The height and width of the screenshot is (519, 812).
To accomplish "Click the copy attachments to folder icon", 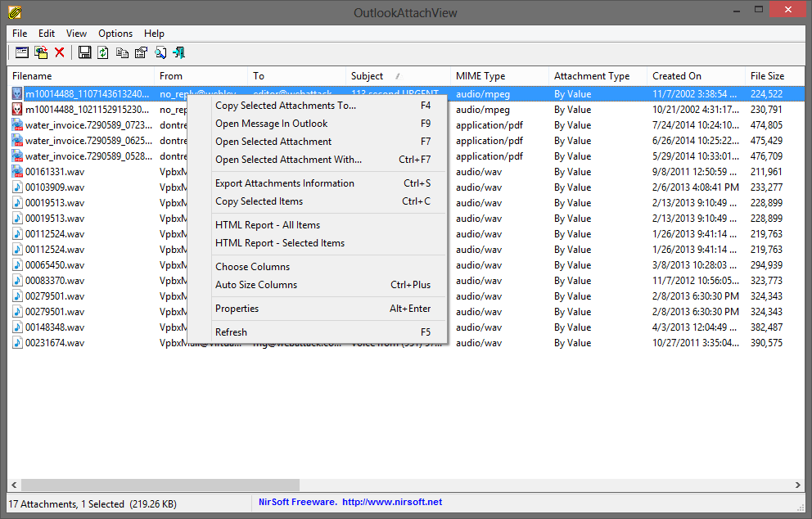I will (x=41, y=53).
